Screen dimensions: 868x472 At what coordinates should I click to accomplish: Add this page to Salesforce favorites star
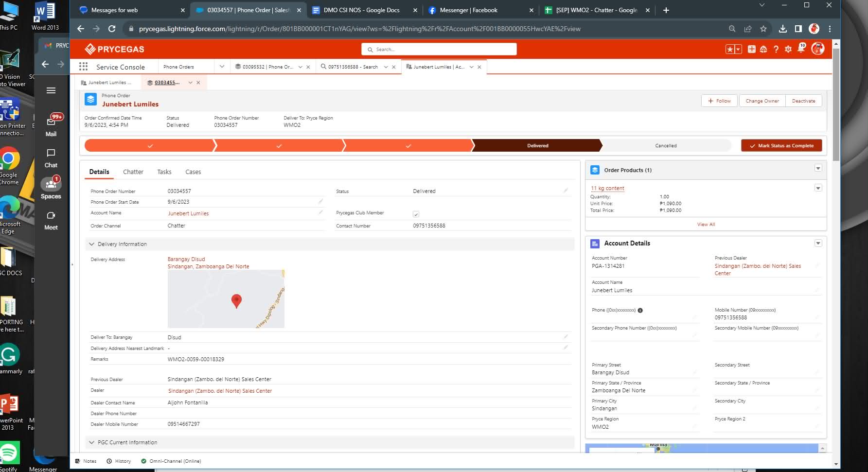point(730,49)
